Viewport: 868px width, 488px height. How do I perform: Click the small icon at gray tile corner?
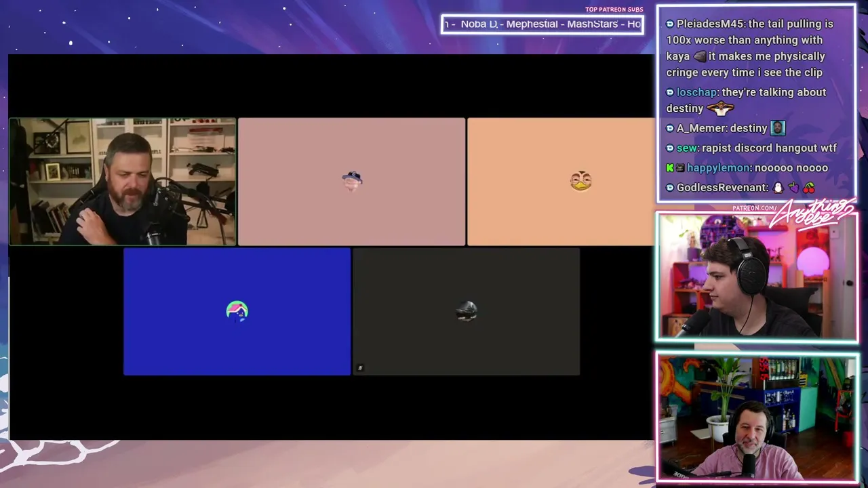360,368
